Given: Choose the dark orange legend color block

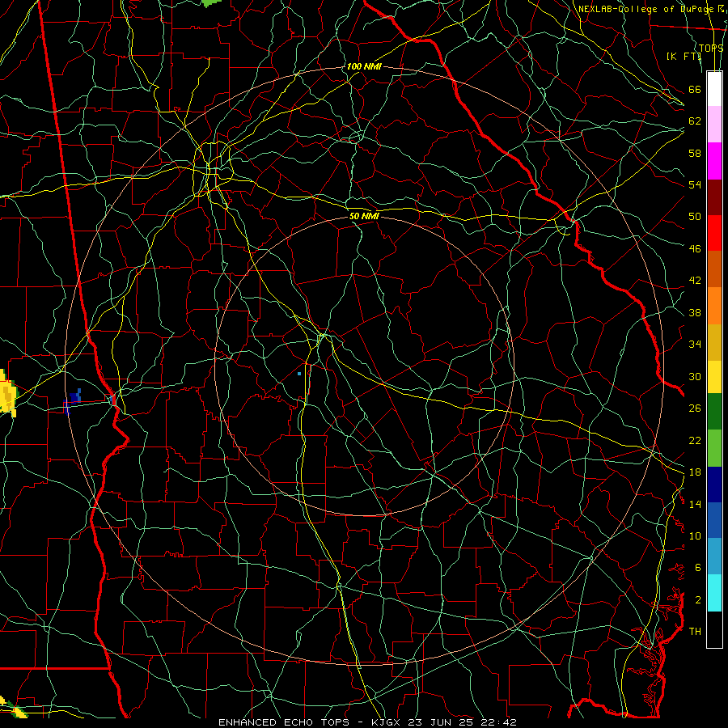Looking at the screenshot, I should (x=714, y=269).
